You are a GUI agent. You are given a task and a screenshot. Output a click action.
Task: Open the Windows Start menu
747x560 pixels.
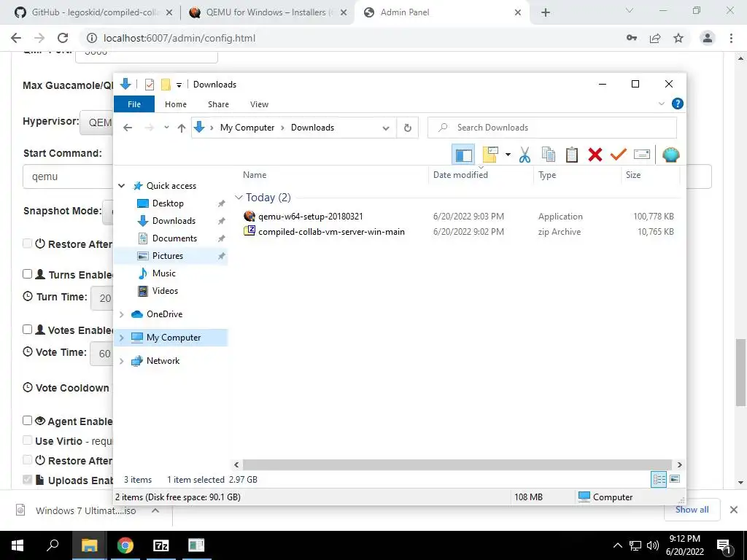(x=18, y=545)
